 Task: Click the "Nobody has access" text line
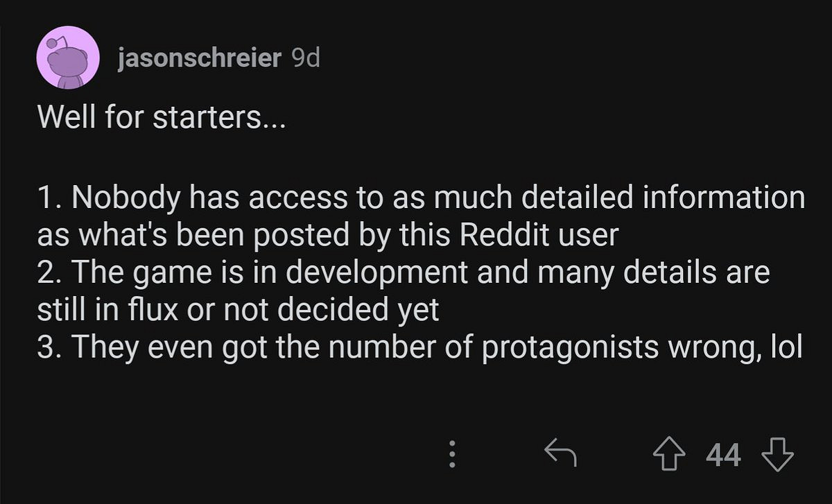pyautogui.click(x=420, y=198)
